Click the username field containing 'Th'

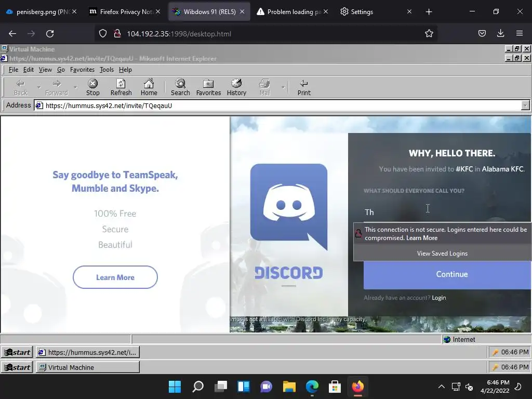point(447,212)
